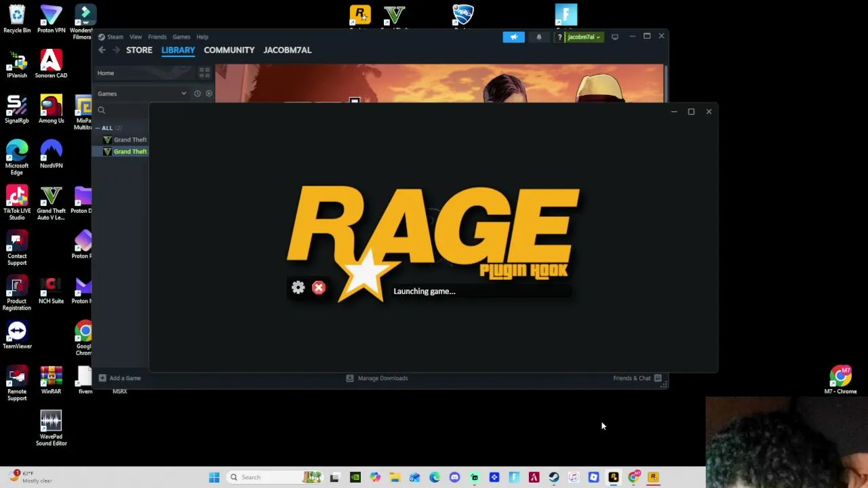Image resolution: width=868 pixels, height=488 pixels.
Task: Go forward in Steam navigation
Action: 116,50
